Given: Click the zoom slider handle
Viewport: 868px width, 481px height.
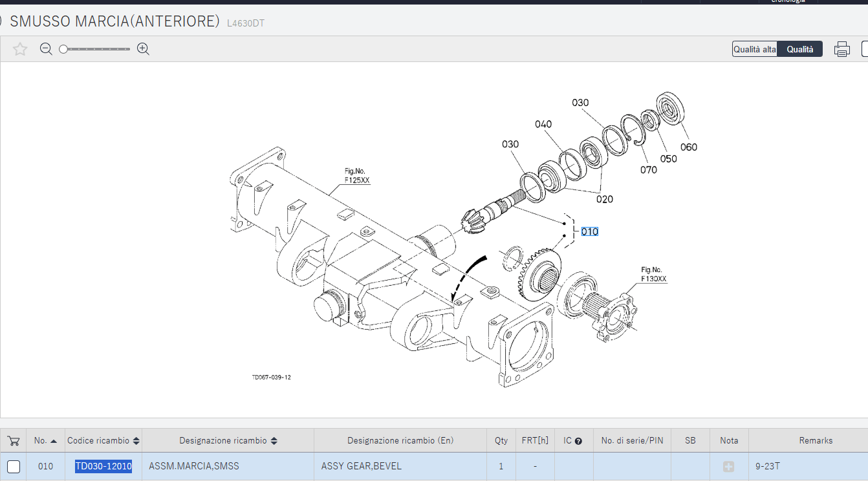Looking at the screenshot, I should tap(63, 49).
